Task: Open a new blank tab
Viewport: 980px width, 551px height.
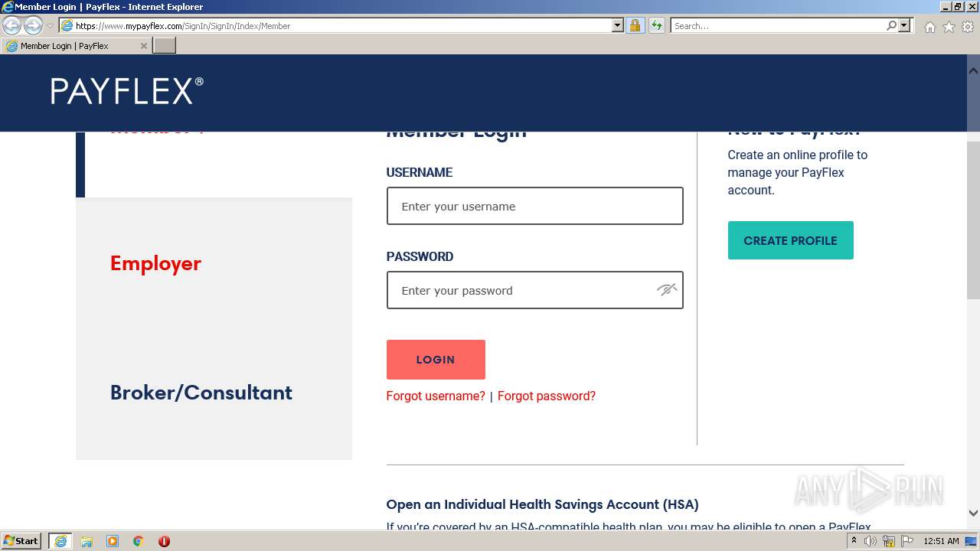Action: pos(165,46)
